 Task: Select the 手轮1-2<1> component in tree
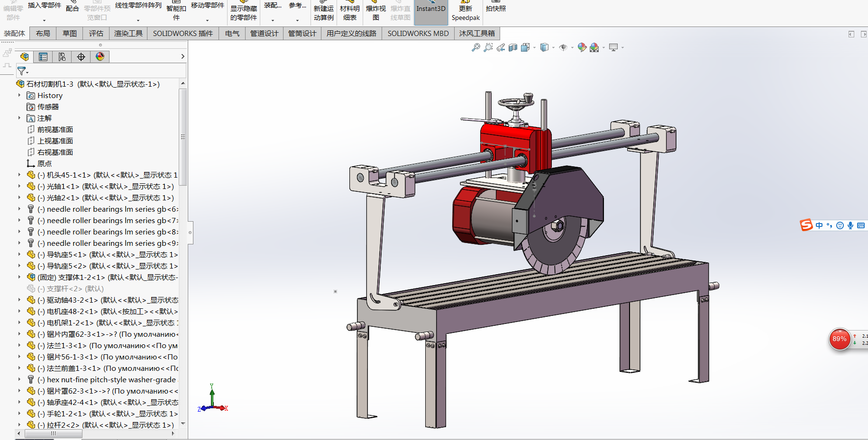pyautogui.click(x=102, y=413)
